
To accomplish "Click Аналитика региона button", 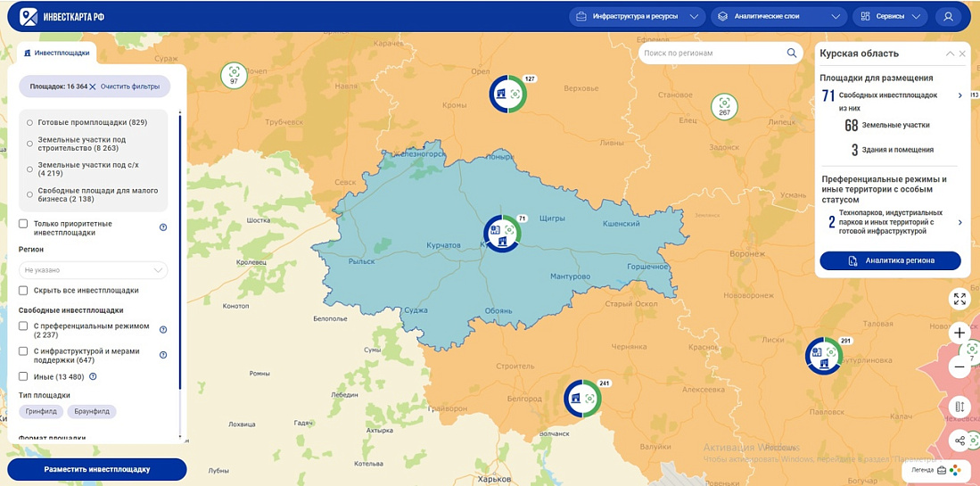I will click(890, 260).
